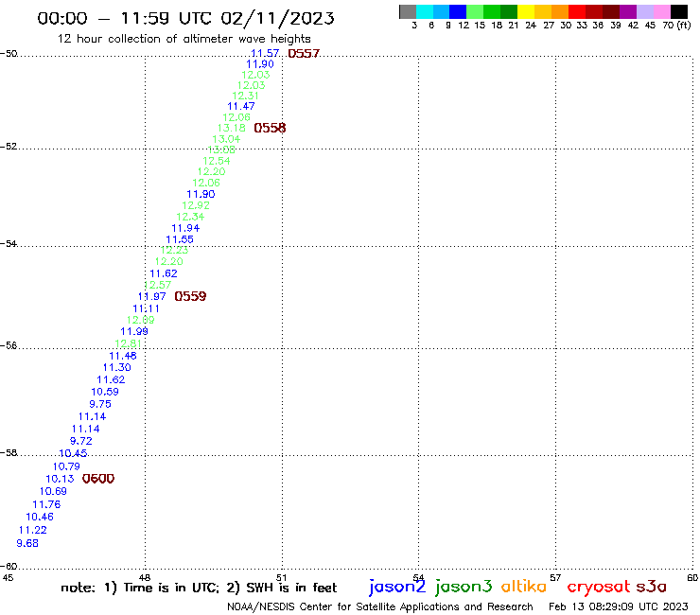Image resolution: width=700 pixels, height=615 pixels.
Task: Click the wave height value 12.34
Action: pyautogui.click(x=190, y=217)
